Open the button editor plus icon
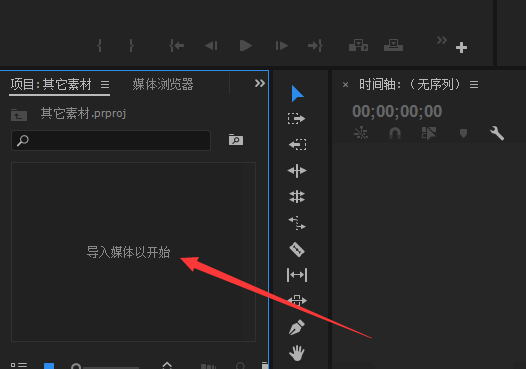The image size is (526, 369). pos(461,48)
